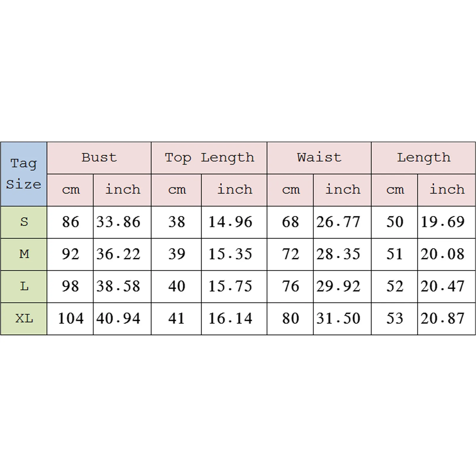The image size is (476, 476).
Task: Select the Waist column header
Action: [319, 158]
